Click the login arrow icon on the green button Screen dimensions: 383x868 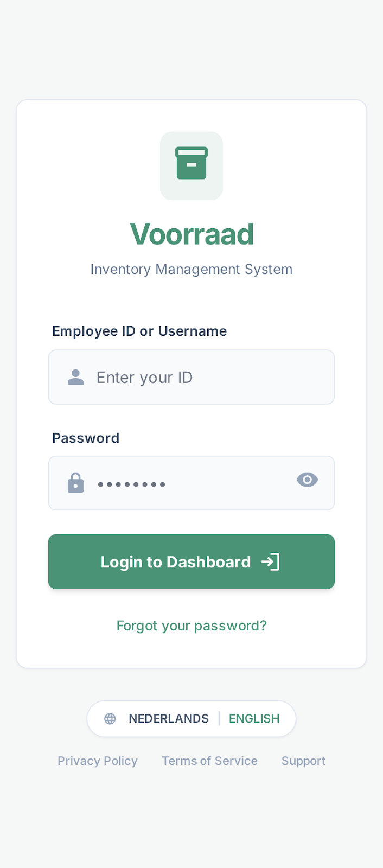click(271, 561)
